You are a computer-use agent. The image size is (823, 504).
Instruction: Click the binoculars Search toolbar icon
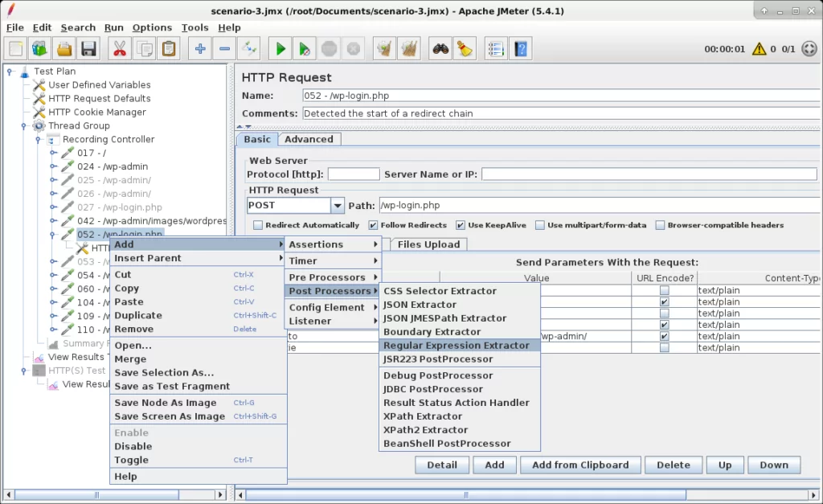(439, 49)
